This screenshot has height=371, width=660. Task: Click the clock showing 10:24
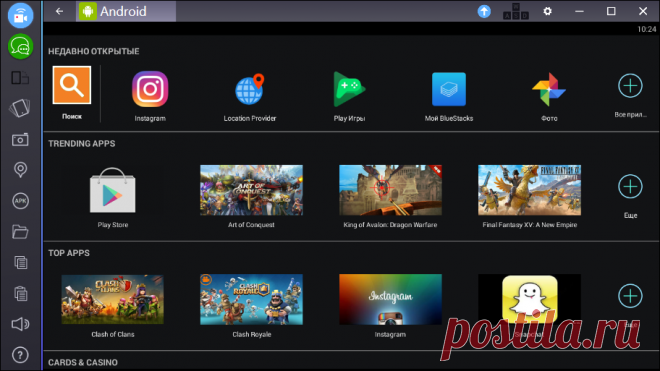pos(647,29)
